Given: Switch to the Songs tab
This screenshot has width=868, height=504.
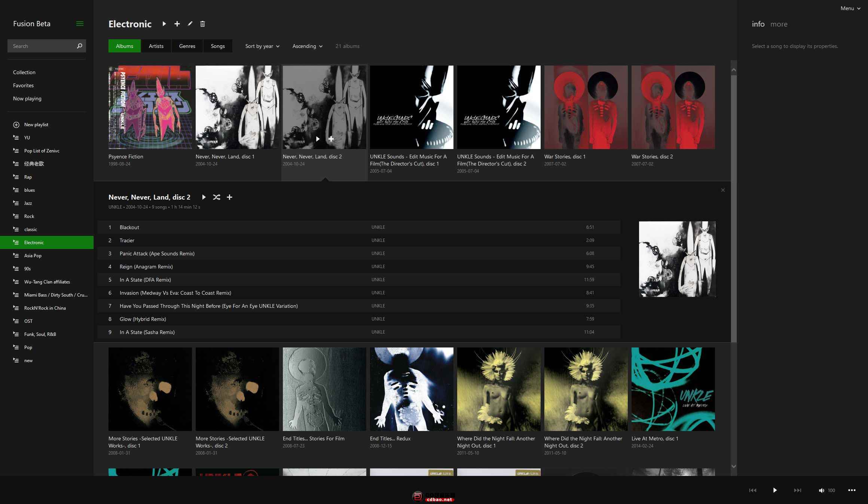Looking at the screenshot, I should pos(218,46).
